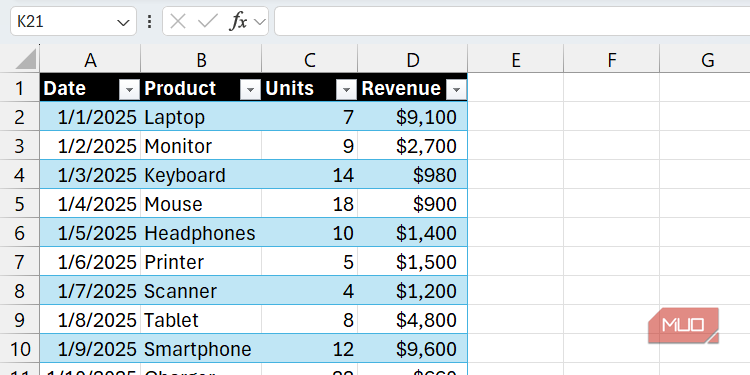Select the cell with date 1/1/2025

pos(90,117)
